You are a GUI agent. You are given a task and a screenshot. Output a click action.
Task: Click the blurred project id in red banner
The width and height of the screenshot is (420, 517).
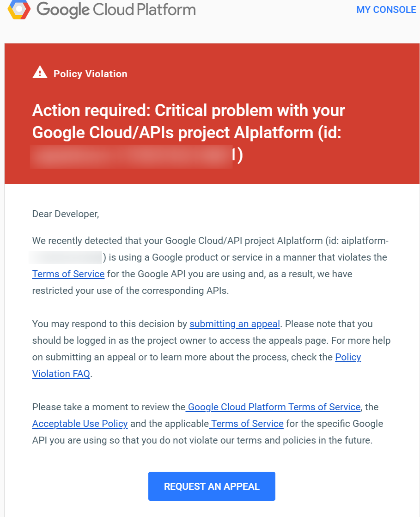click(131, 157)
